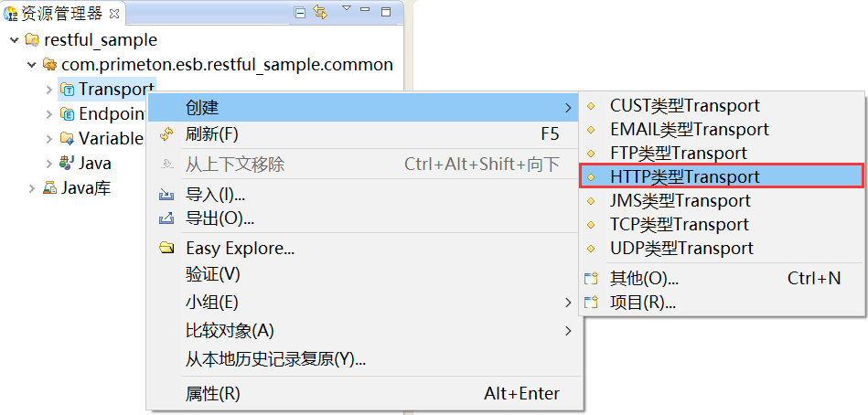Open 属性(R) properties entry
The height and width of the screenshot is (415, 868).
click(x=212, y=394)
